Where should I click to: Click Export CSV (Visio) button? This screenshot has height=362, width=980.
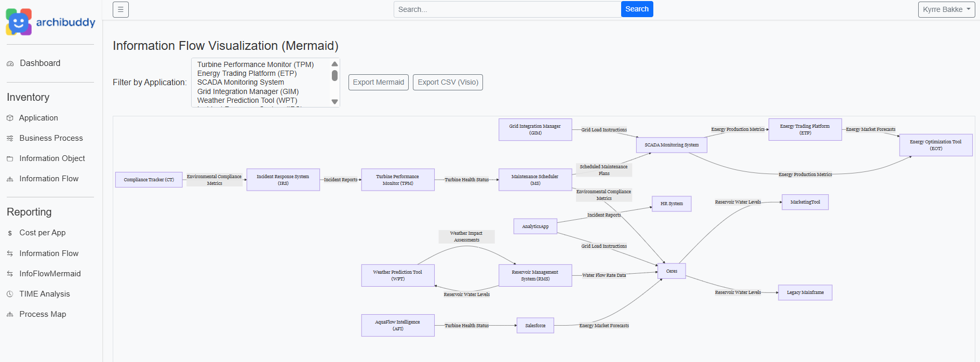448,82
